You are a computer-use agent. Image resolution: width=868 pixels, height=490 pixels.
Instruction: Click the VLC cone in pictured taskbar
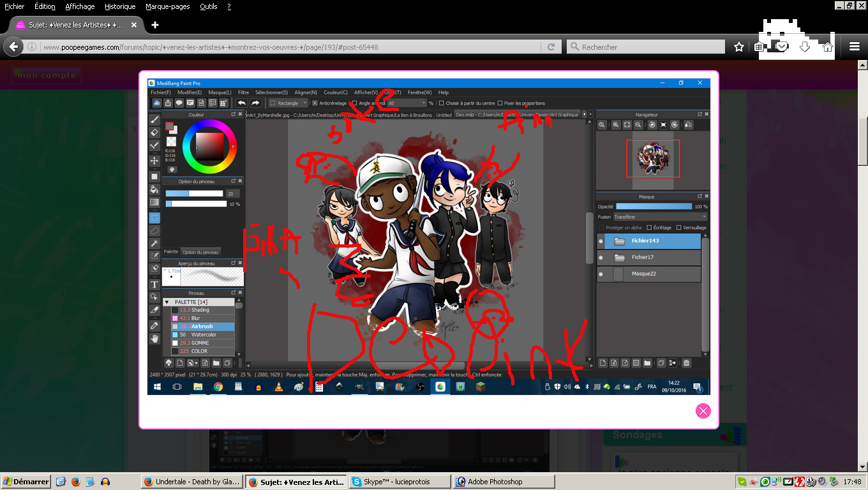coord(279,387)
